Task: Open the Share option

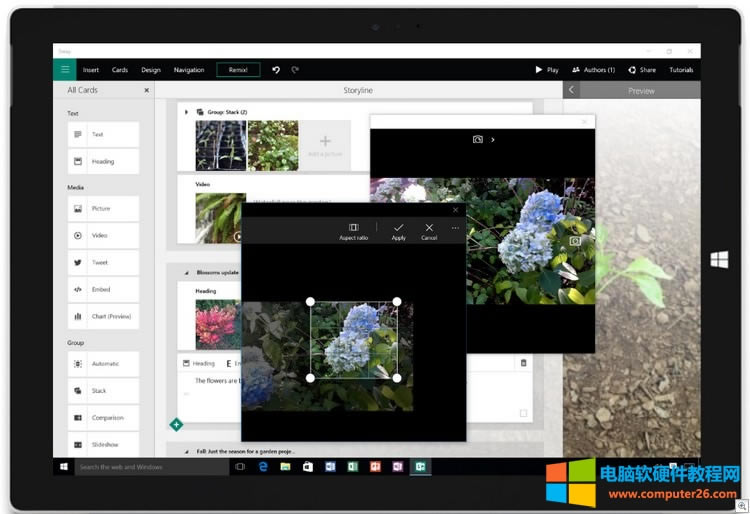Action: click(x=641, y=70)
